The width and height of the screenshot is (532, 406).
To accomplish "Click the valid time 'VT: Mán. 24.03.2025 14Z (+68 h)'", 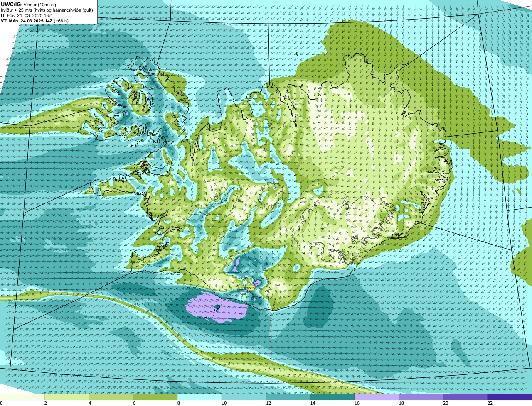I will 35,20.
